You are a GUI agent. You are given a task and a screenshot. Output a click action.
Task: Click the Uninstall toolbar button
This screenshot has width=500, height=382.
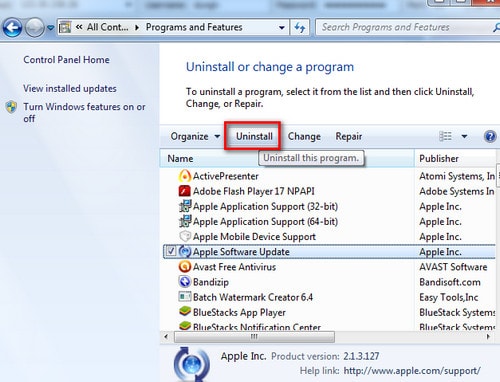click(x=254, y=136)
